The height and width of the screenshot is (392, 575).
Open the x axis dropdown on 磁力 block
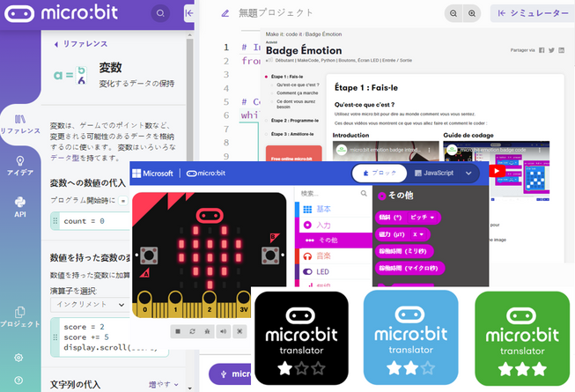point(418,234)
